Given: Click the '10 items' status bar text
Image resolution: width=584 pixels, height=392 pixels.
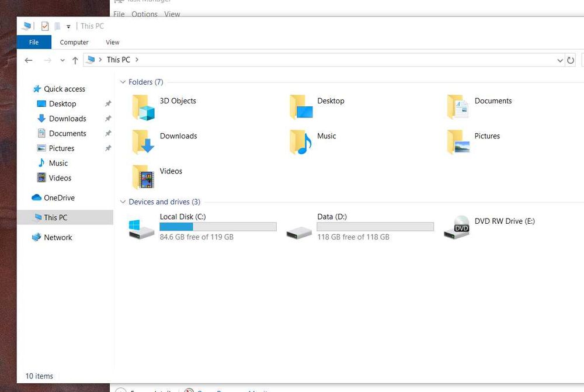Looking at the screenshot, I should point(39,376).
